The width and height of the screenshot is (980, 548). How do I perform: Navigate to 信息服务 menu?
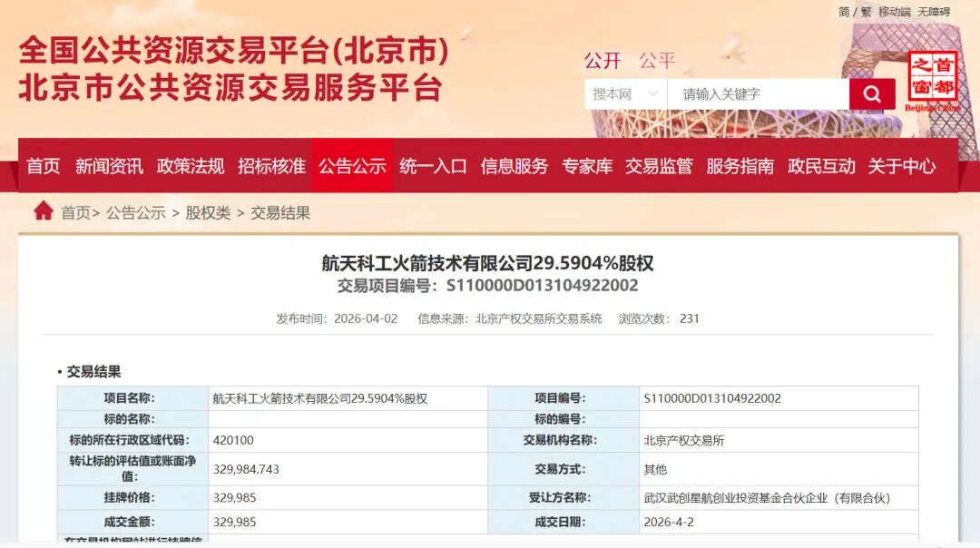click(x=514, y=166)
